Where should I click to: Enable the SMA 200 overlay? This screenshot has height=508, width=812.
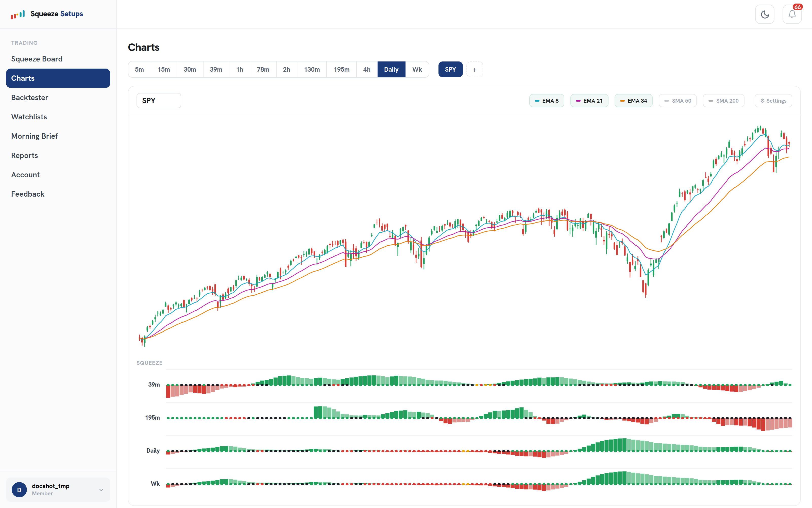pos(723,101)
